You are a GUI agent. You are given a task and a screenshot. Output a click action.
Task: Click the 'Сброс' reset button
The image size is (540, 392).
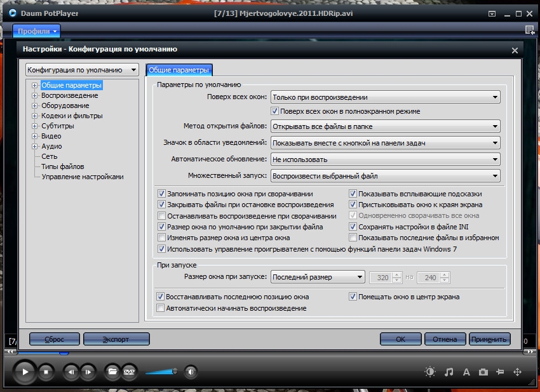(x=55, y=339)
